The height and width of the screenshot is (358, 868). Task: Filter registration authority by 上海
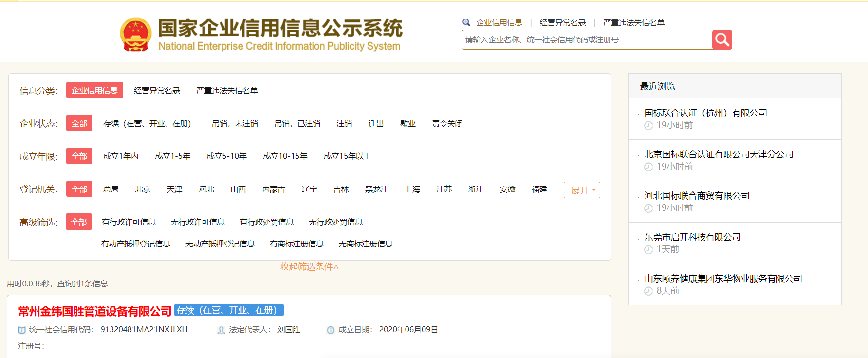click(x=412, y=189)
